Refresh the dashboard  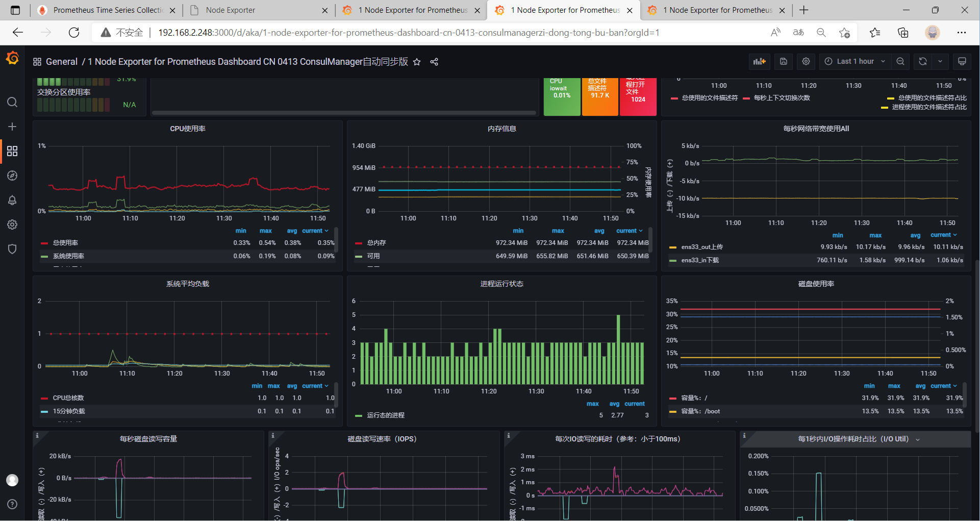coord(923,61)
